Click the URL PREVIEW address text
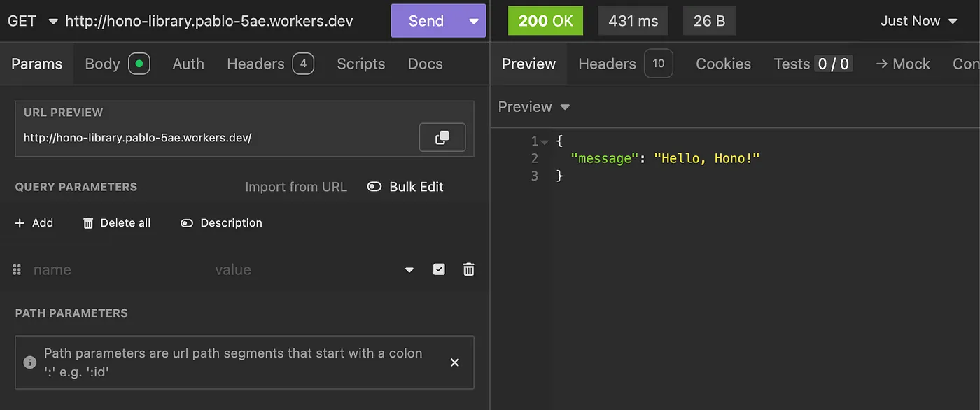The height and width of the screenshot is (410, 980). (137, 138)
